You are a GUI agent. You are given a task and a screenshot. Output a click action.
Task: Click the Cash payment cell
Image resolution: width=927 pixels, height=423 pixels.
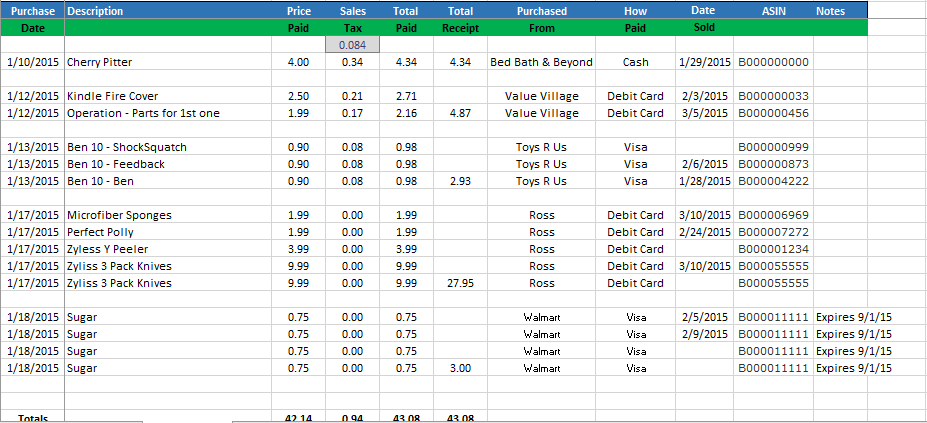click(636, 62)
